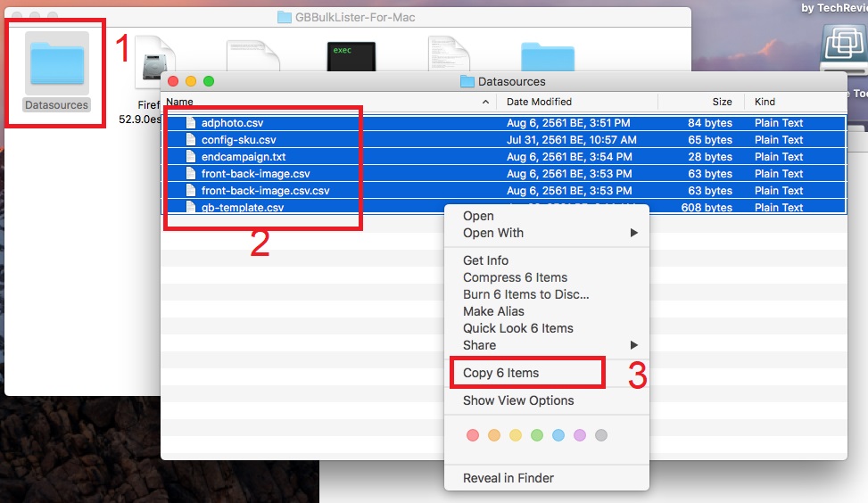Click the endcampaign.txt file icon
Viewport: 868px width, 503px height.
pos(190,157)
